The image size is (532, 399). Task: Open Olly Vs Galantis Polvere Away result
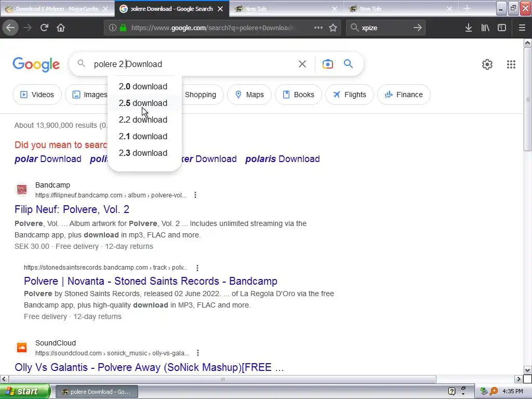149,367
